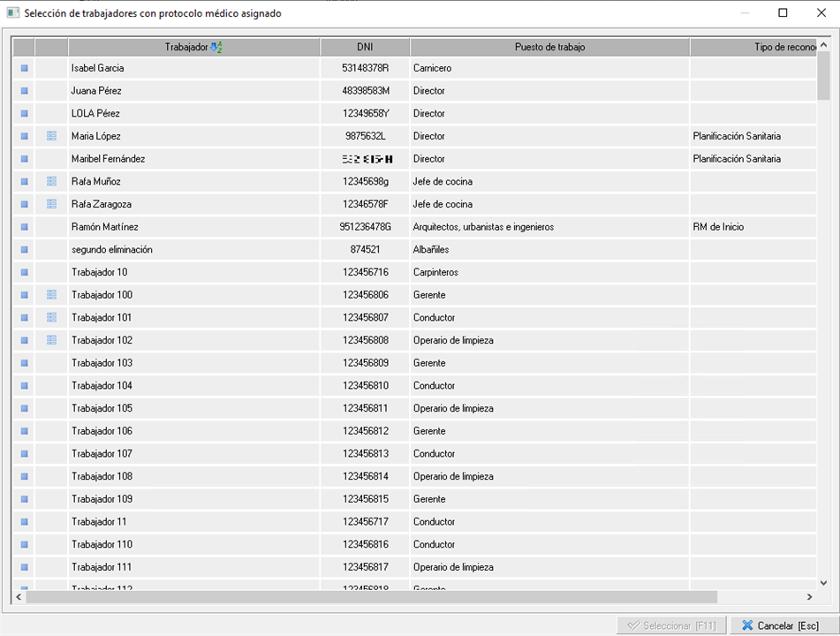Click the app icon in the title bar

click(12, 13)
